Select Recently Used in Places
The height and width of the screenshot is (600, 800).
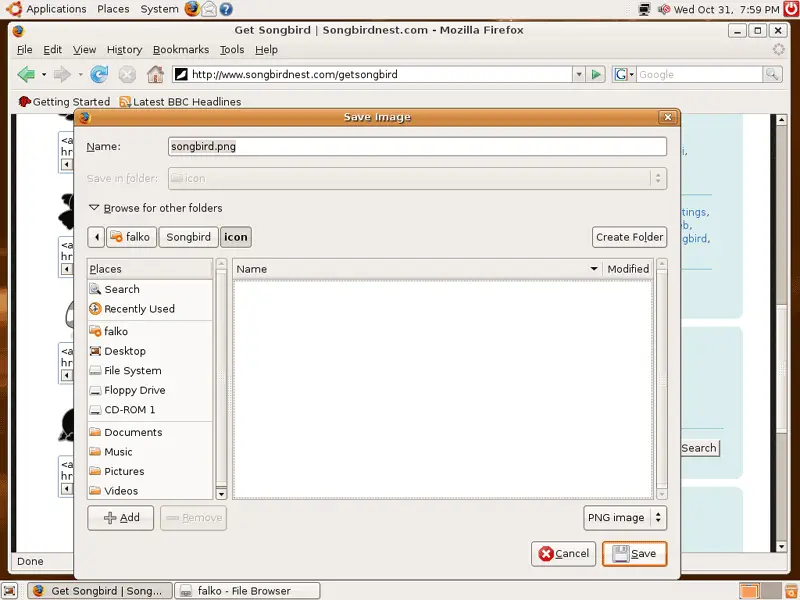pyautogui.click(x=150, y=309)
